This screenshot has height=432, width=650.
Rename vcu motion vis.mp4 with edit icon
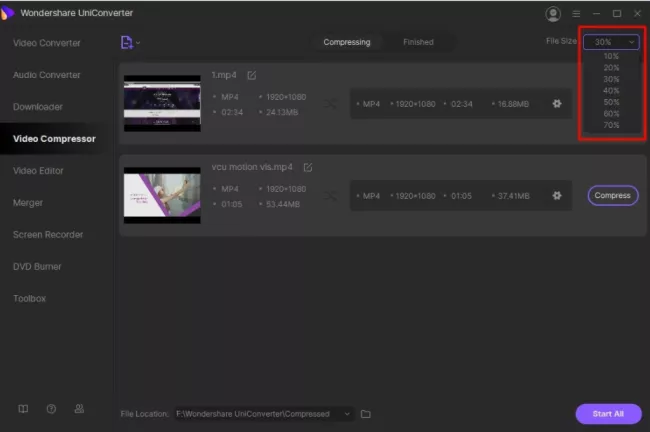click(308, 167)
